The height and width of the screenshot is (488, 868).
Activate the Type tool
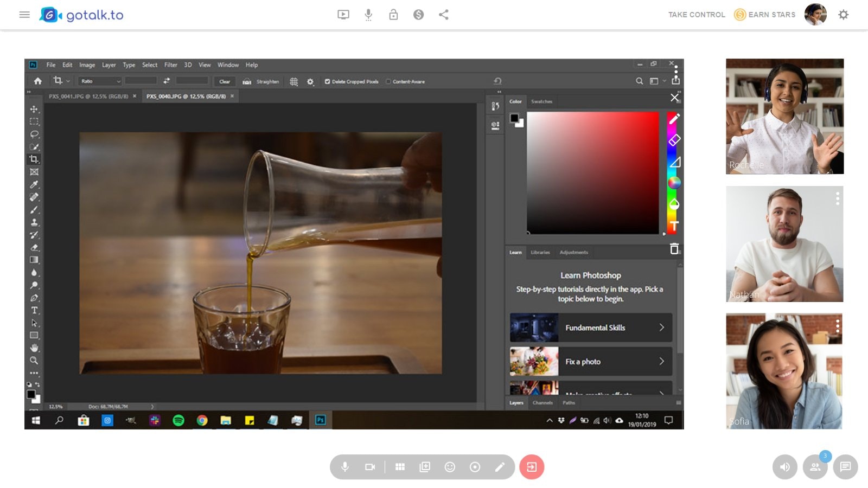pos(35,310)
